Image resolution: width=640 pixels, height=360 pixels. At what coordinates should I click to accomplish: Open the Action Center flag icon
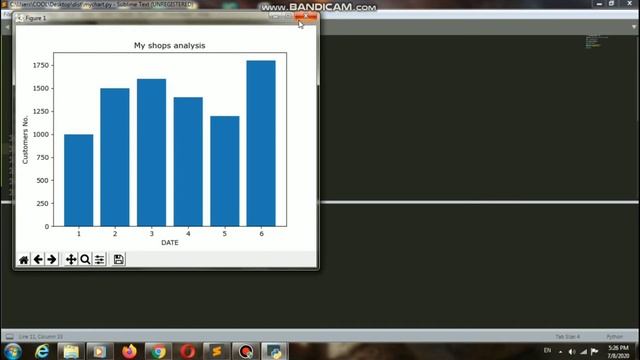(595, 351)
